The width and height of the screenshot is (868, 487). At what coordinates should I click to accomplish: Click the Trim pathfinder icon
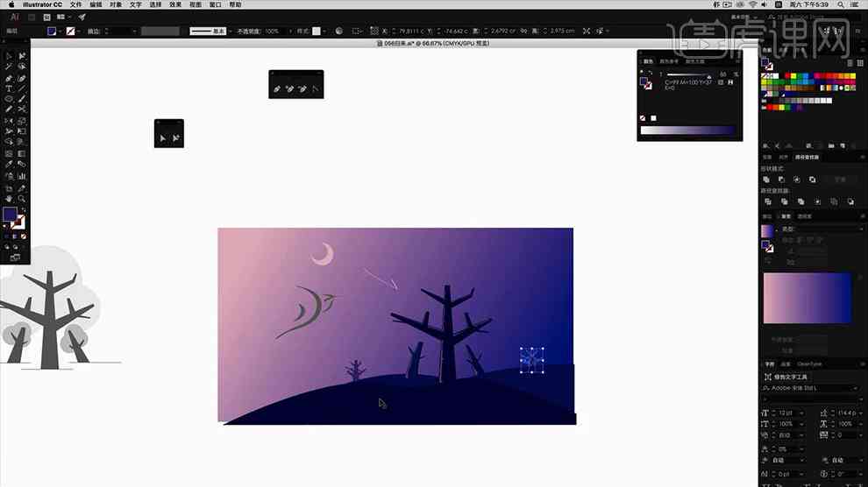[x=785, y=201]
